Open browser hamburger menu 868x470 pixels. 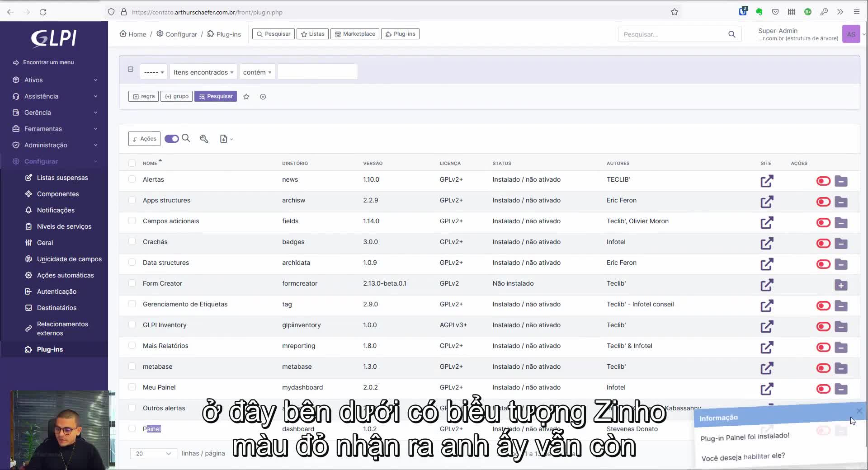pos(856,12)
